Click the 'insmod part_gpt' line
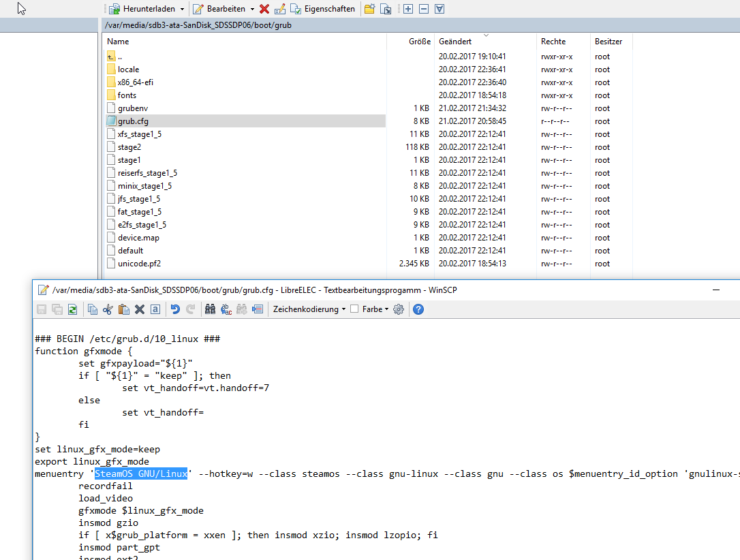This screenshot has height=560, width=740. (x=119, y=547)
